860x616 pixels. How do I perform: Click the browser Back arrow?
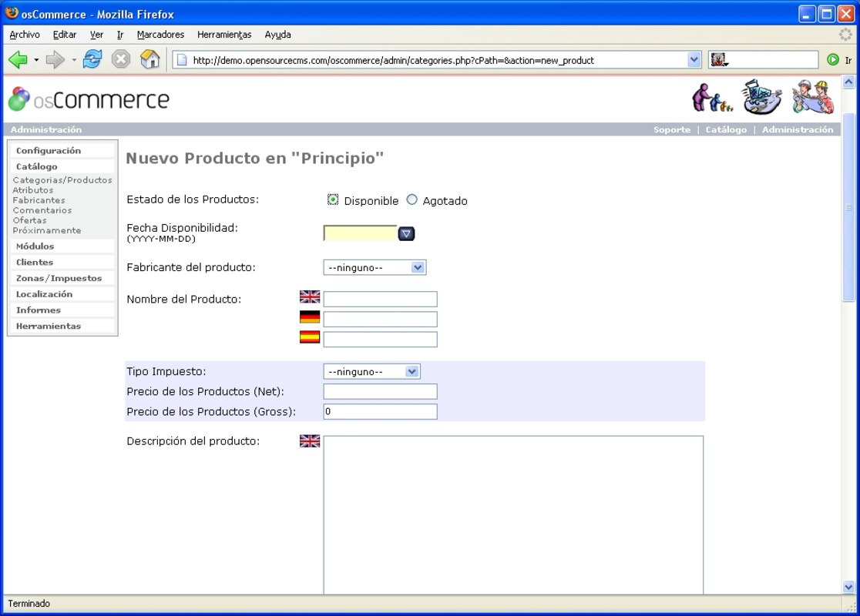pyautogui.click(x=18, y=59)
